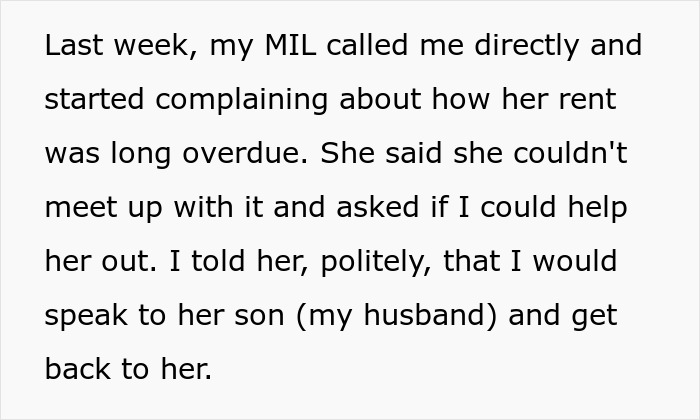Click the word "help"
Screen dimensions: 700x420
597,209
